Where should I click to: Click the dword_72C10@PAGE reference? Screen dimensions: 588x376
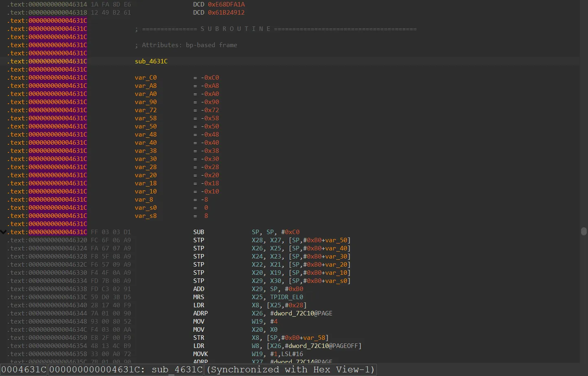click(301, 313)
